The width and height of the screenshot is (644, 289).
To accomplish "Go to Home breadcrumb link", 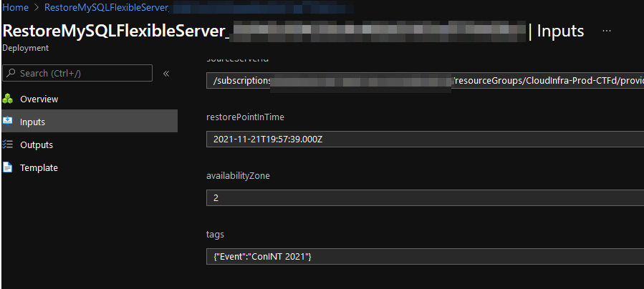I will 15,8.
